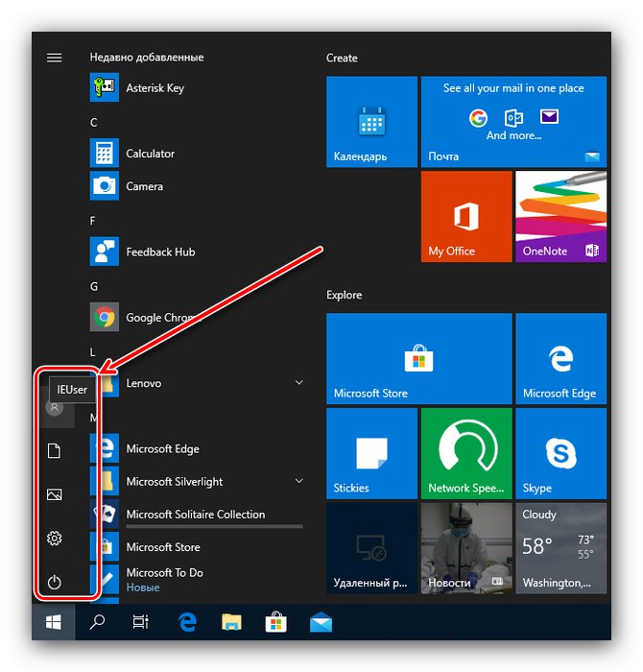Click the IEUser account avatar icon

[x=55, y=408]
